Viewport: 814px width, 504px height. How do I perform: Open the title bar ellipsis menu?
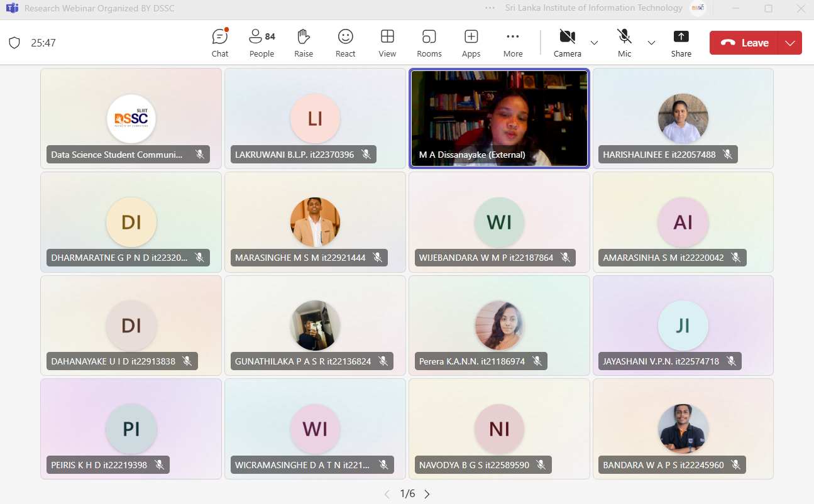[490, 8]
